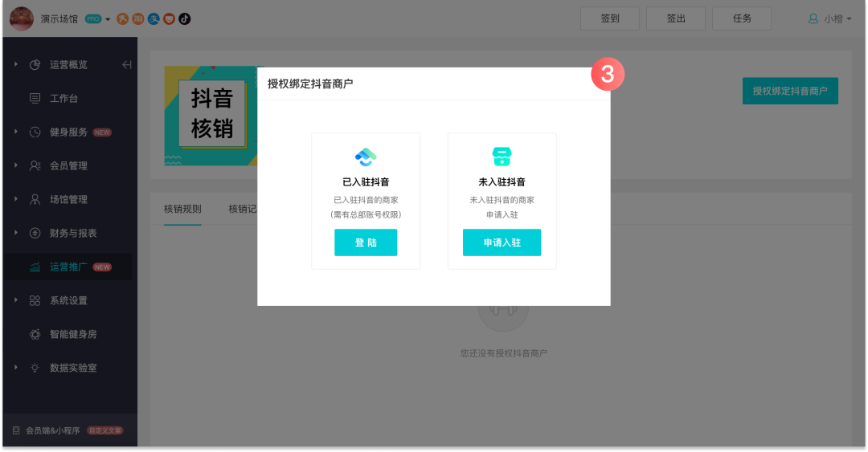868x452 pixels.
Task: Click the 您还没有授权抖音商户 empty message
Action: pos(504,353)
